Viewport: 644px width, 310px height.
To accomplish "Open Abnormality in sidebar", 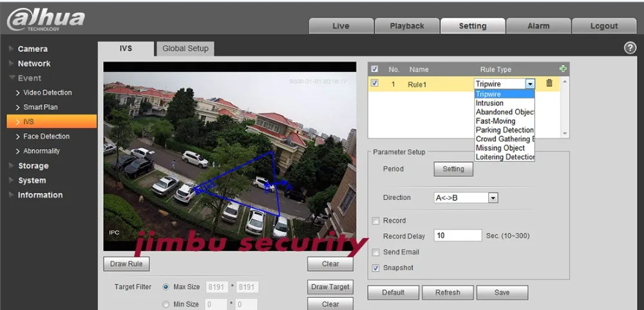I will point(41,151).
